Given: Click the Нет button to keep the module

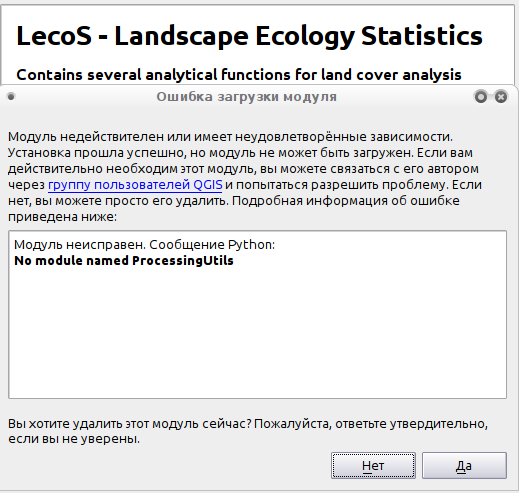Looking at the screenshot, I should click(x=373, y=465).
